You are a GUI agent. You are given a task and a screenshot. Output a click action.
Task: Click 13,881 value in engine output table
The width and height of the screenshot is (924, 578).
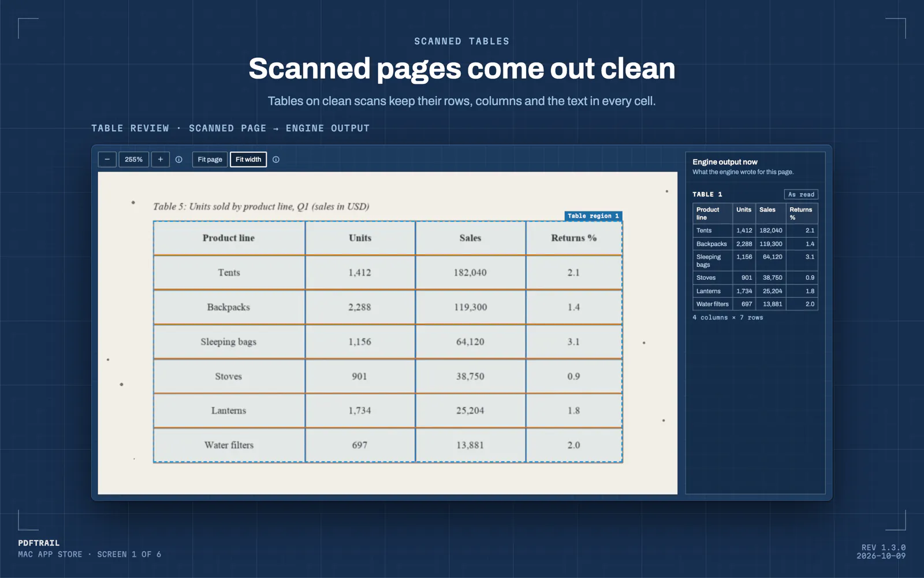pos(772,304)
